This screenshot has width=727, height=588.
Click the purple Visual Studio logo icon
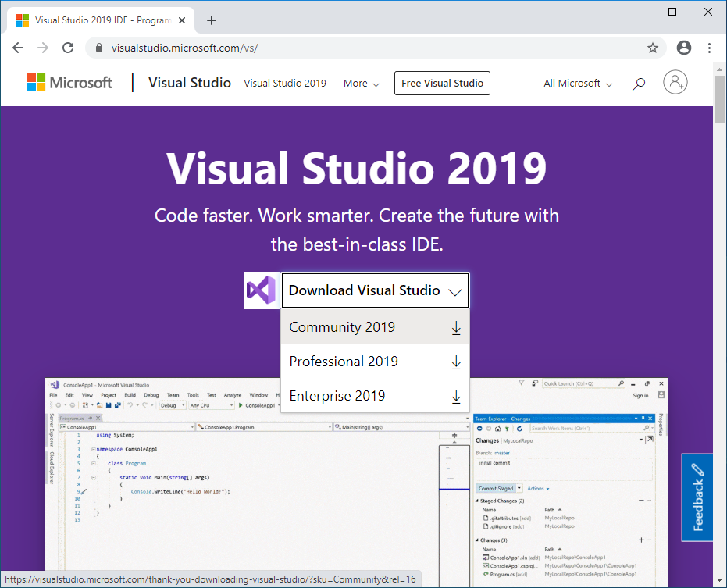tap(262, 290)
